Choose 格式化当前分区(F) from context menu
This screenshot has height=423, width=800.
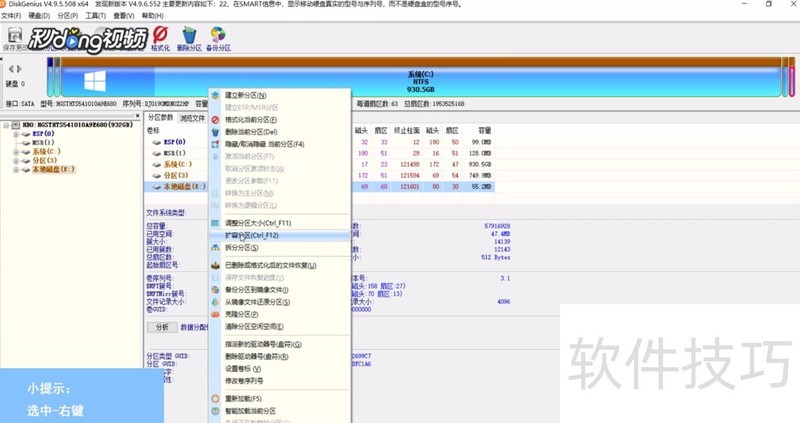click(280, 120)
